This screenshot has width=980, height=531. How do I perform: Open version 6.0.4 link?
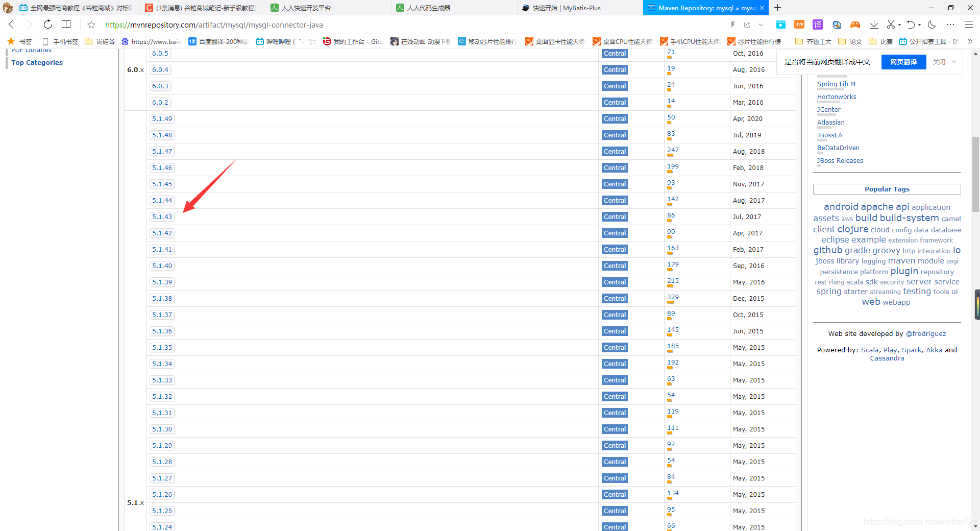point(160,69)
